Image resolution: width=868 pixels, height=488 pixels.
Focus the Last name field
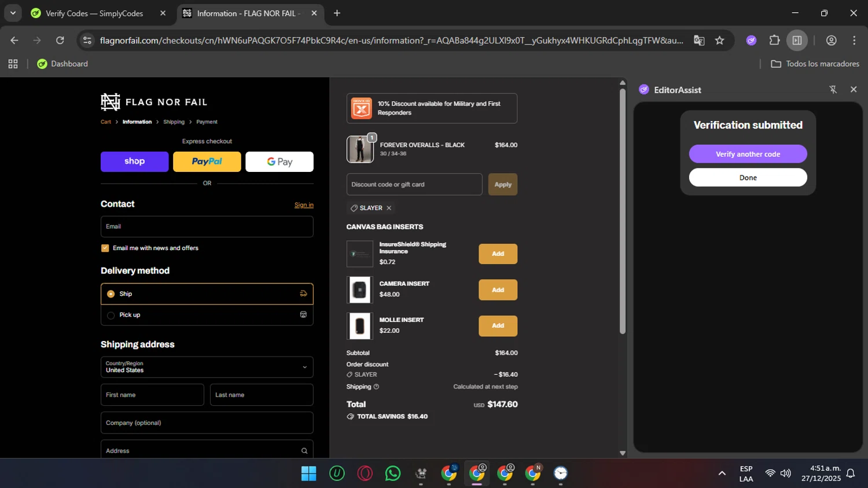coord(262,395)
